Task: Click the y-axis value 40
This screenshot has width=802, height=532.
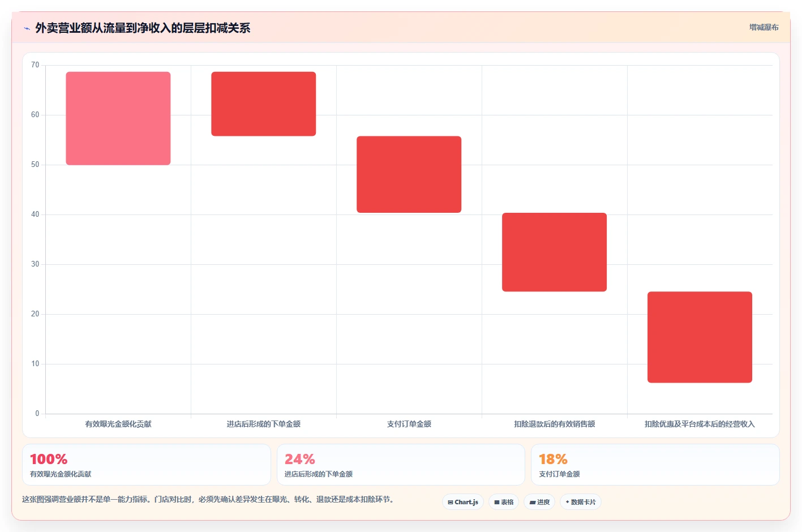Action: (x=35, y=214)
